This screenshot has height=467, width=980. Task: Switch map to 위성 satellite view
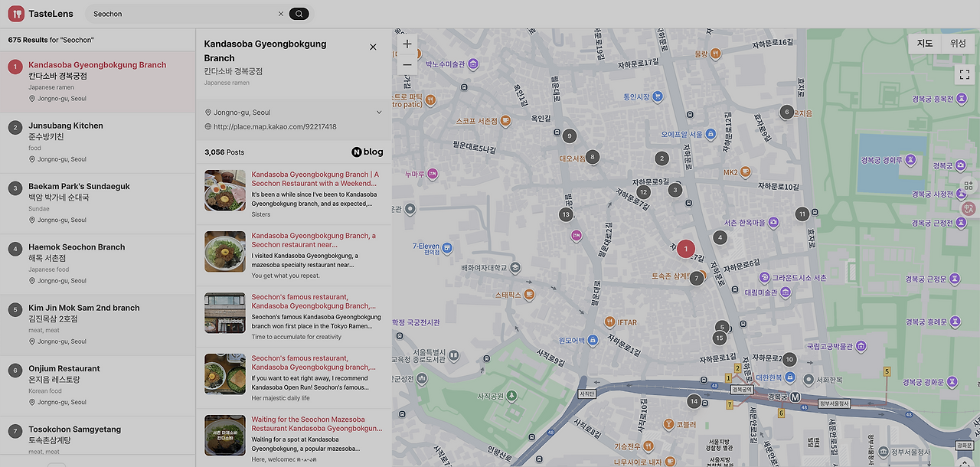tap(958, 44)
